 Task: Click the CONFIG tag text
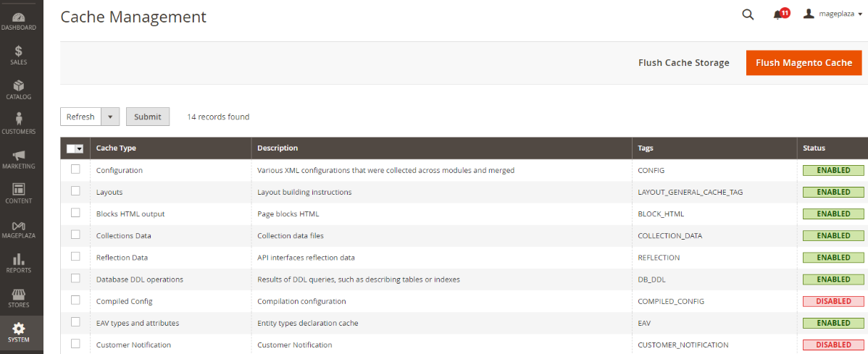tap(651, 170)
